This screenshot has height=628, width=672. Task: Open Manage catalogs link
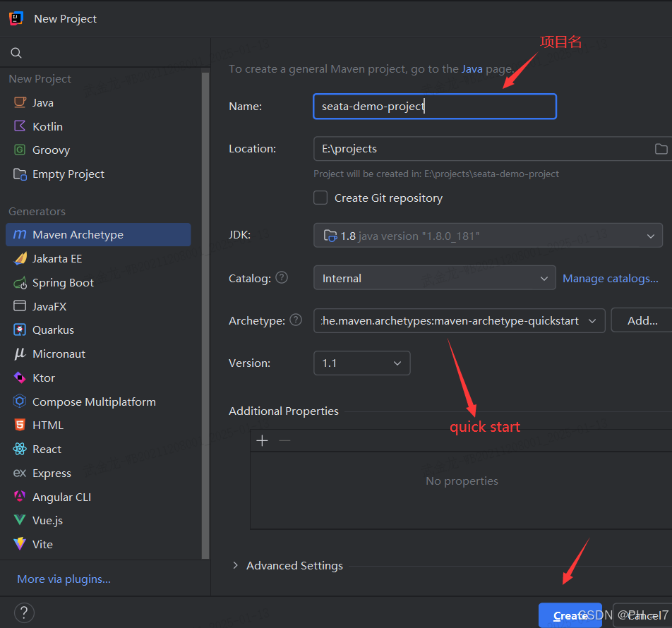click(611, 279)
